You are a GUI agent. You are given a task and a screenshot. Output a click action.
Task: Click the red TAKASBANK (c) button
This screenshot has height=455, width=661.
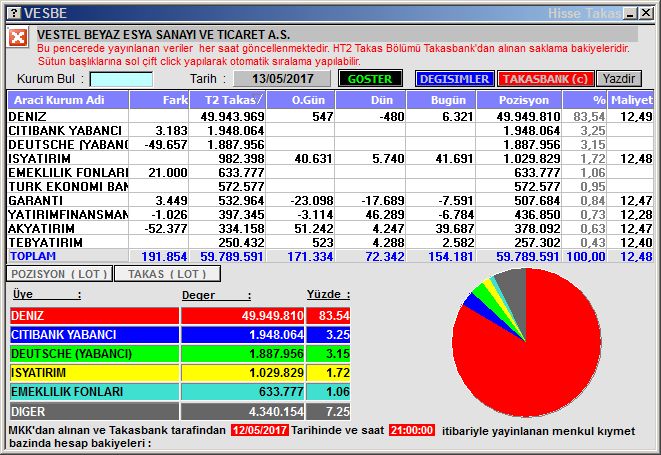[545, 79]
